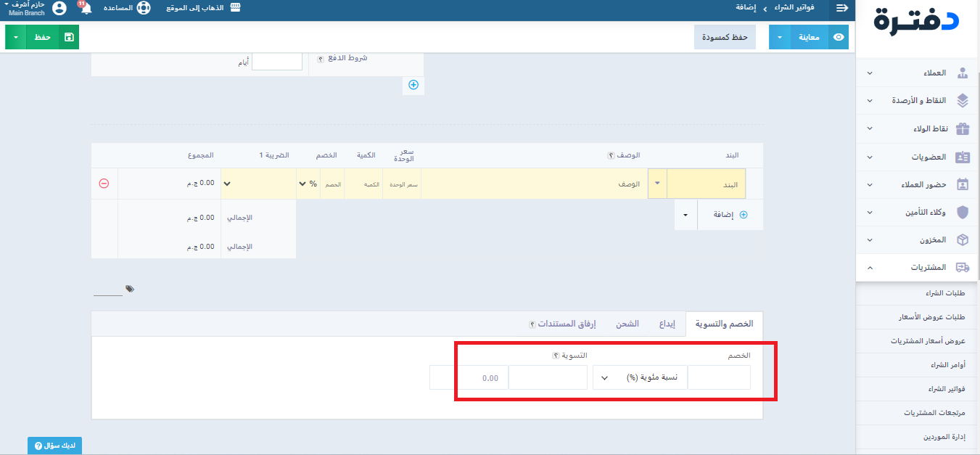Expand حضور العملاء sidebar menu
The height and width of the screenshot is (455, 980).
870,184
